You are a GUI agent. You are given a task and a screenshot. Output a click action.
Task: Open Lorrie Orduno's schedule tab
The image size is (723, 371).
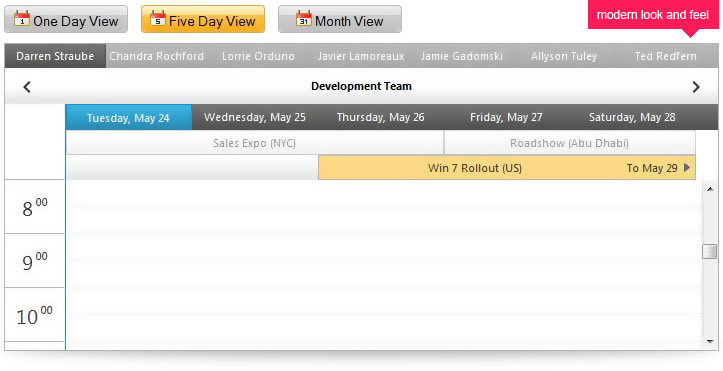click(258, 56)
